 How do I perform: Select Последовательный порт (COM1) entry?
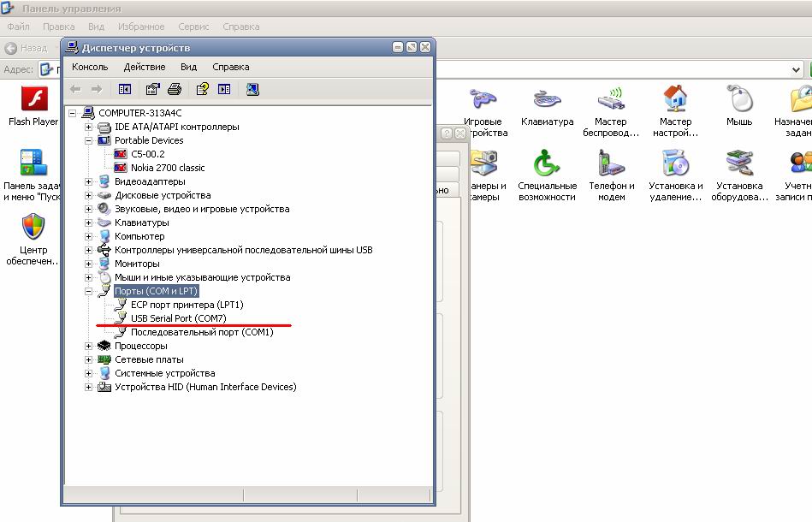[202, 332]
